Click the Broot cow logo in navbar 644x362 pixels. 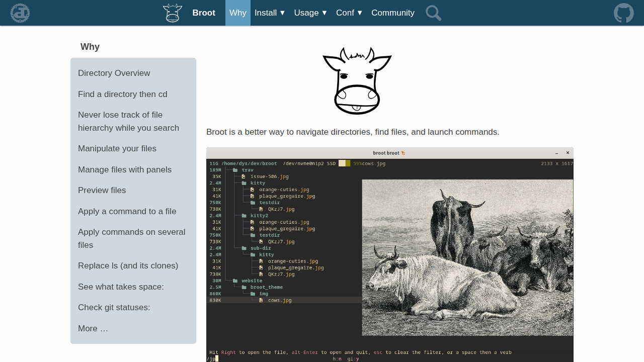(x=173, y=13)
